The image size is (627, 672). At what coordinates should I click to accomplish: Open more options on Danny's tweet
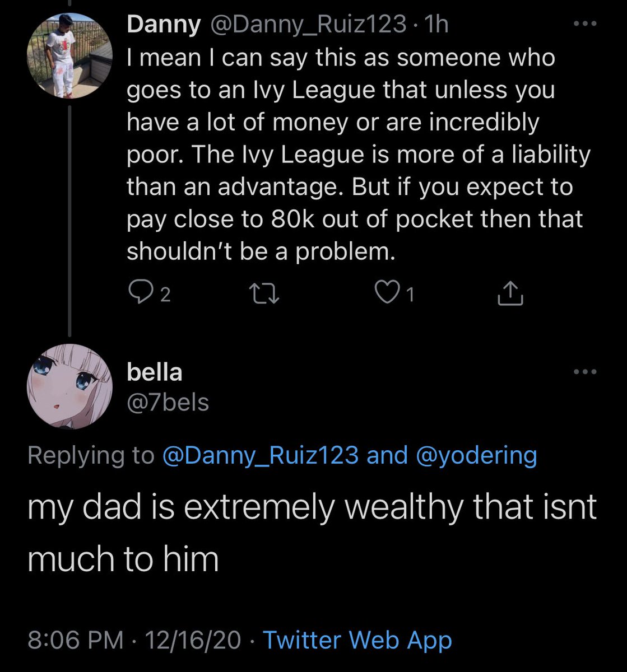pos(586,24)
